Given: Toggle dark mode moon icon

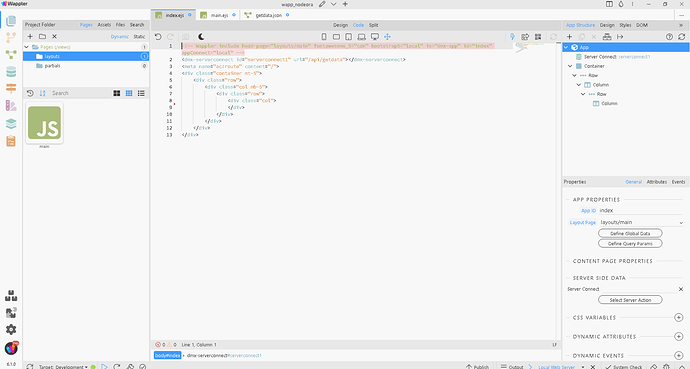Looking at the screenshot, I should pos(201,37).
